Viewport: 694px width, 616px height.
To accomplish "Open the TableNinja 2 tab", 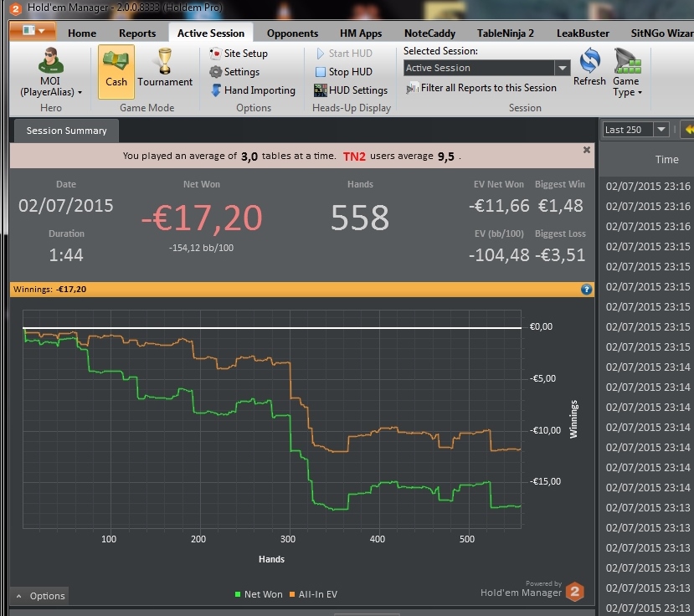I will coord(506,33).
